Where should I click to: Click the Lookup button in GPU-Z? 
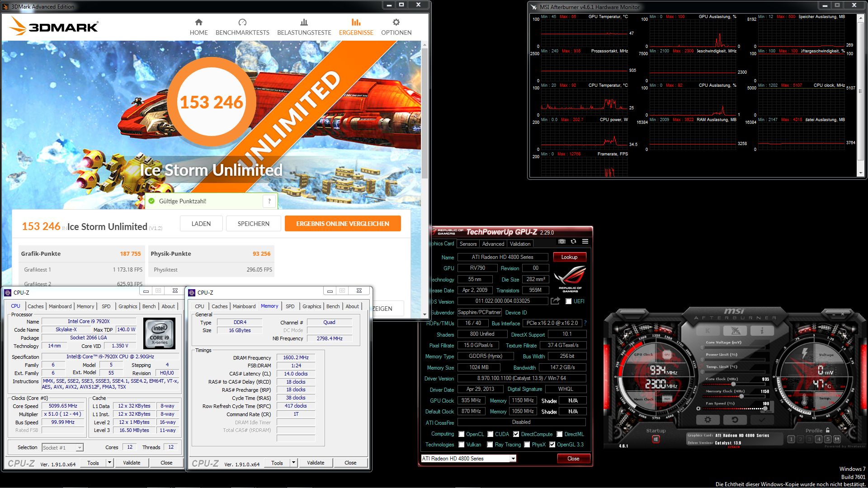point(569,257)
